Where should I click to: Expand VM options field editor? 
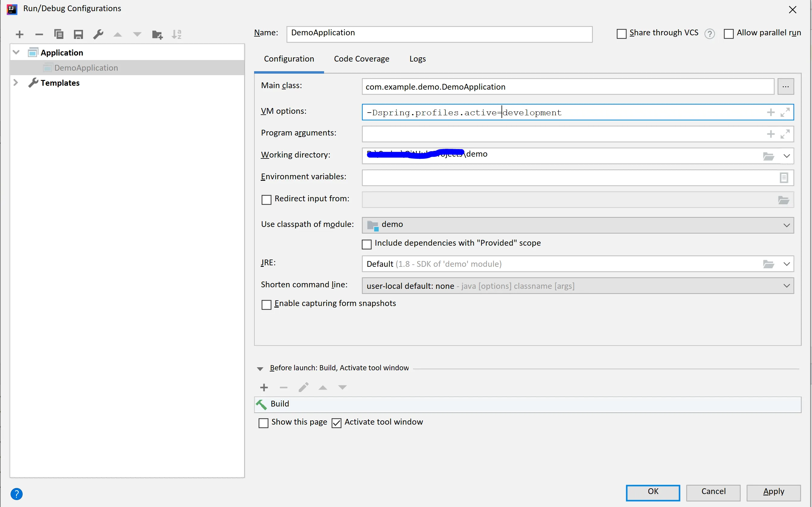785,112
